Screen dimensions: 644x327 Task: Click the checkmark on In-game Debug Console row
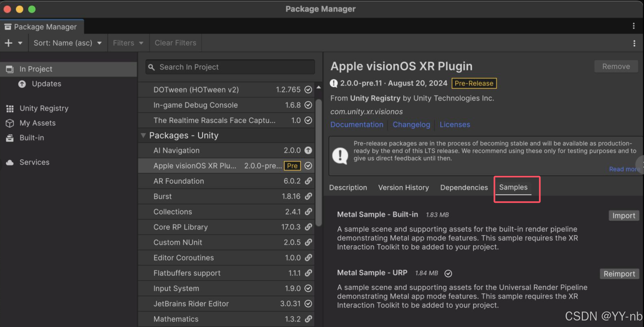pyautogui.click(x=308, y=105)
